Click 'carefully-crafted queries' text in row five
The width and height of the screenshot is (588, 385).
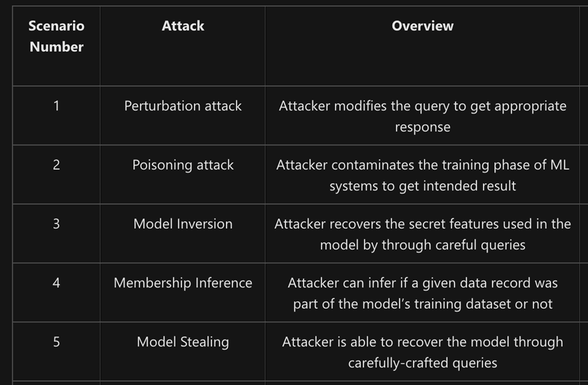click(x=422, y=363)
